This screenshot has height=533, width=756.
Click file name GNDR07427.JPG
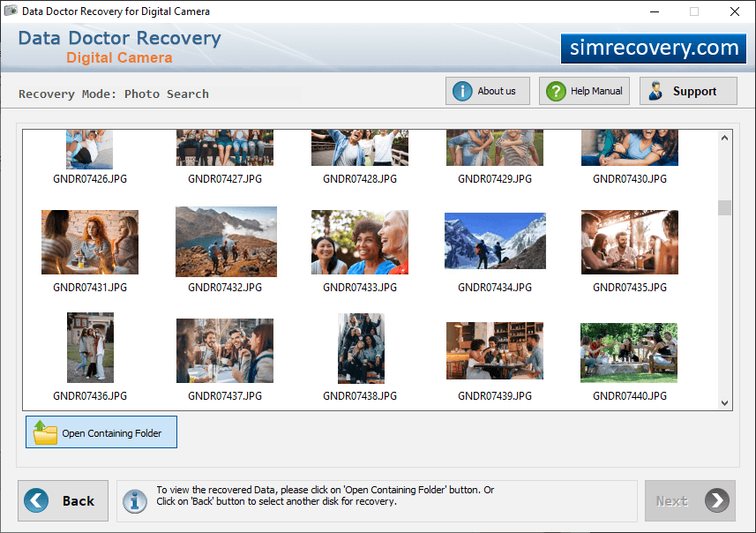(225, 179)
